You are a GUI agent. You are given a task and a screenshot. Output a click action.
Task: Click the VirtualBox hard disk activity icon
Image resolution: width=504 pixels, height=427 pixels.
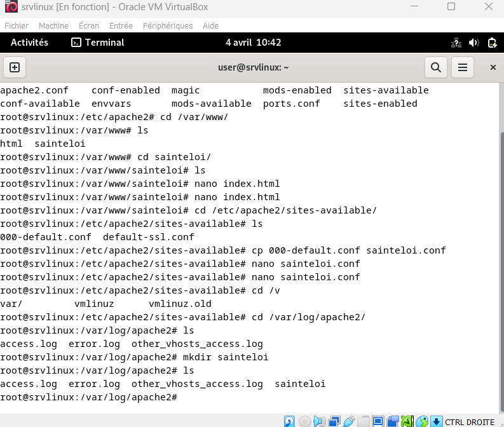click(x=290, y=421)
